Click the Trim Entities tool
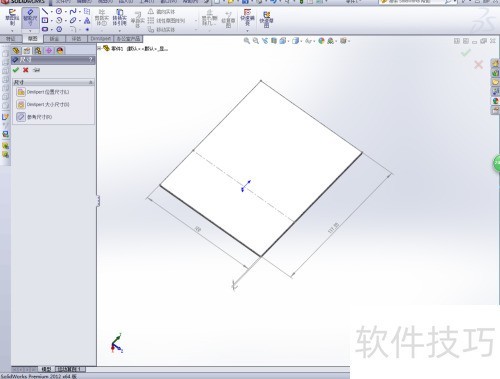Screen dimensions: 500x379 point(101,18)
